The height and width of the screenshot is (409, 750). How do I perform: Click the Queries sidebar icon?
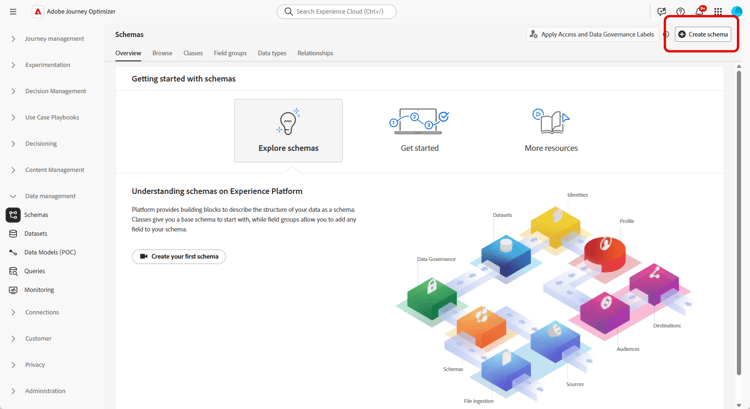13,271
